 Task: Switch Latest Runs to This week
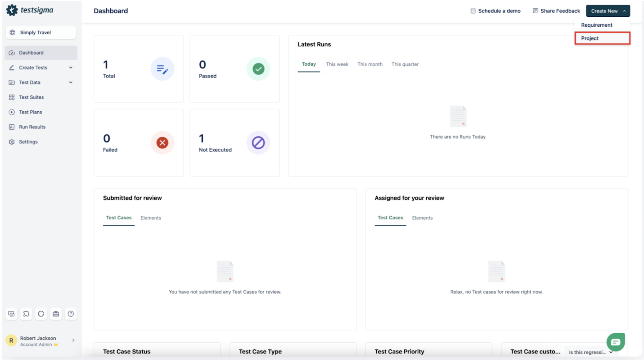click(x=337, y=64)
